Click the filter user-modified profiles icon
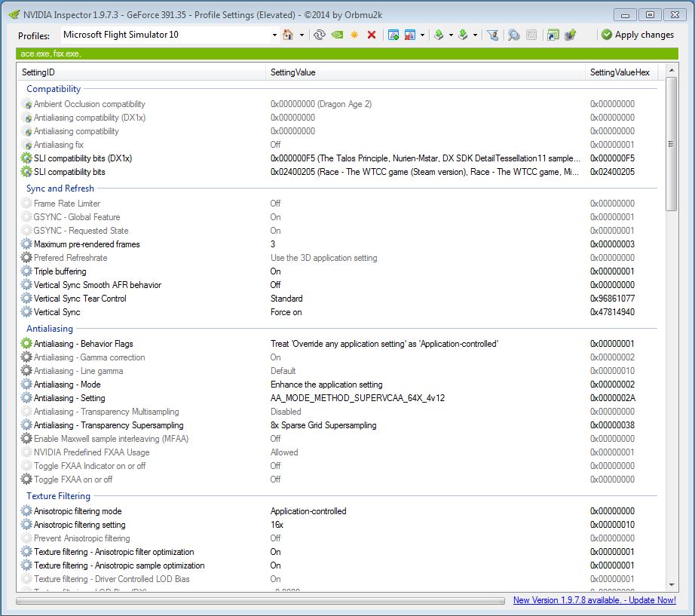The image size is (695, 616). (492, 35)
